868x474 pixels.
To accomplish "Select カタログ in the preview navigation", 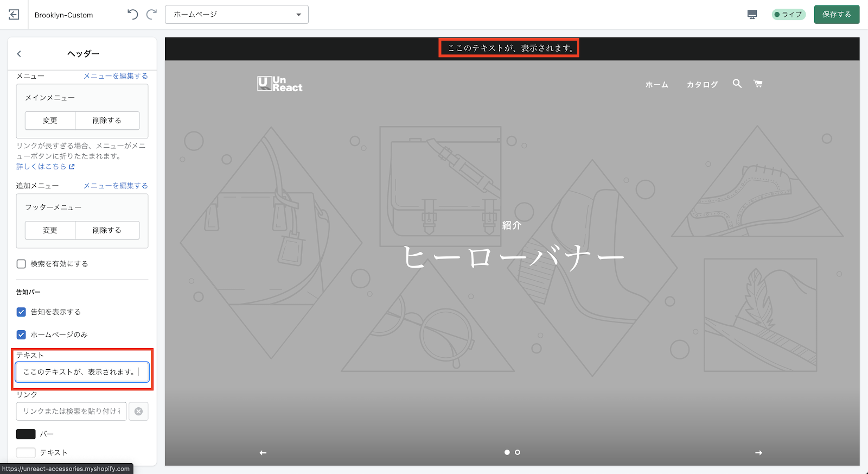I will 702,85.
